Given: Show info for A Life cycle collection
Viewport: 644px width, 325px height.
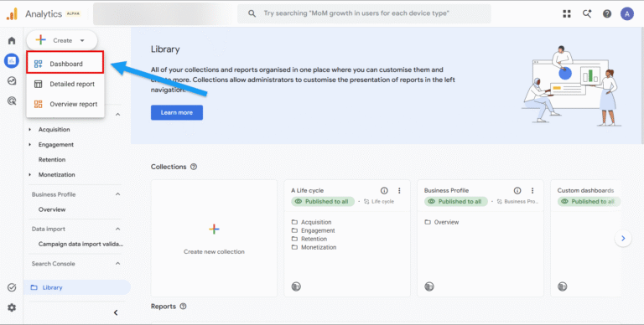Looking at the screenshot, I should point(384,190).
